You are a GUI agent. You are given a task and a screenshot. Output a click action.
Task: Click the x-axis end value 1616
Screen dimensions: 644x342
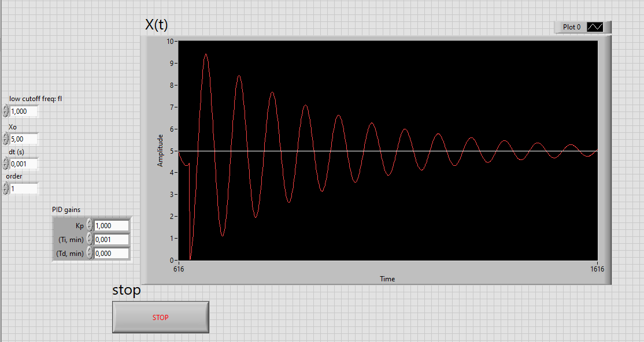[x=598, y=269]
